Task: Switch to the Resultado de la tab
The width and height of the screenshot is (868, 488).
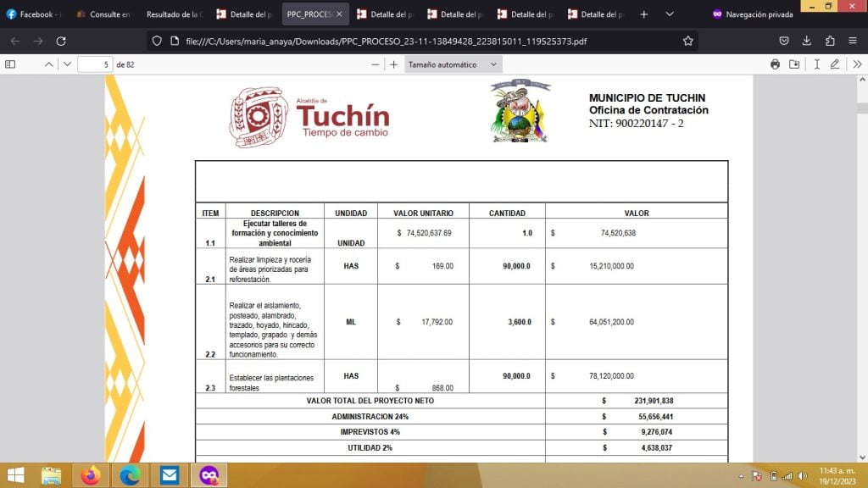Action: point(173,14)
